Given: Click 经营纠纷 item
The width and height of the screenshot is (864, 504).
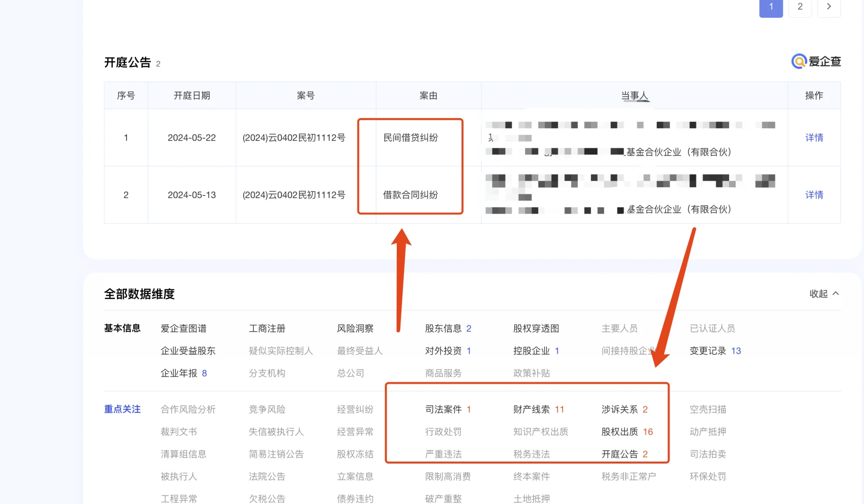Looking at the screenshot, I should click(355, 409).
